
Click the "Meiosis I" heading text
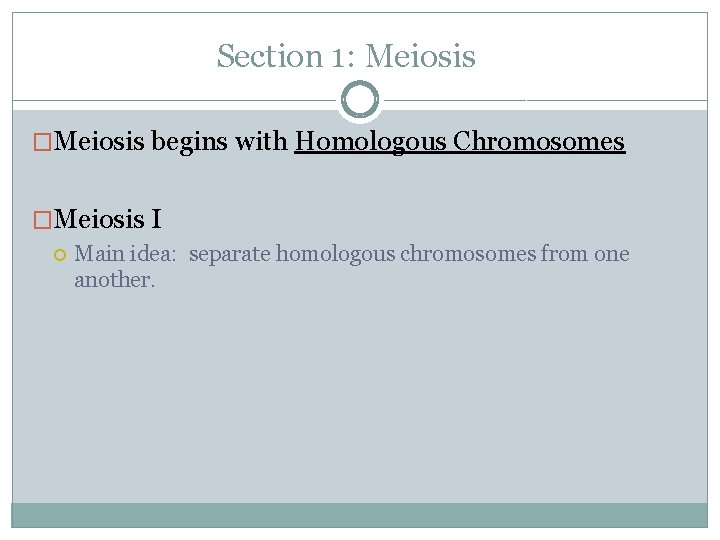click(110, 218)
